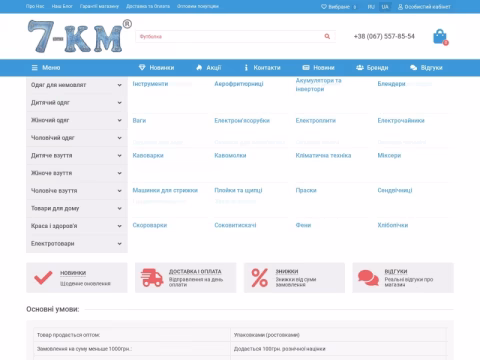Open Аерофритюрниці subcategory link
Viewport: 480px width, 360px height.
pyautogui.click(x=239, y=84)
